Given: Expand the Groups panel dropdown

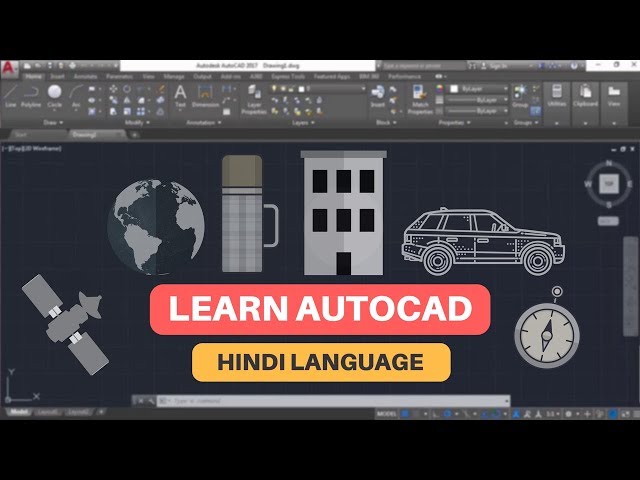Looking at the screenshot, I should pyautogui.click(x=526, y=122).
